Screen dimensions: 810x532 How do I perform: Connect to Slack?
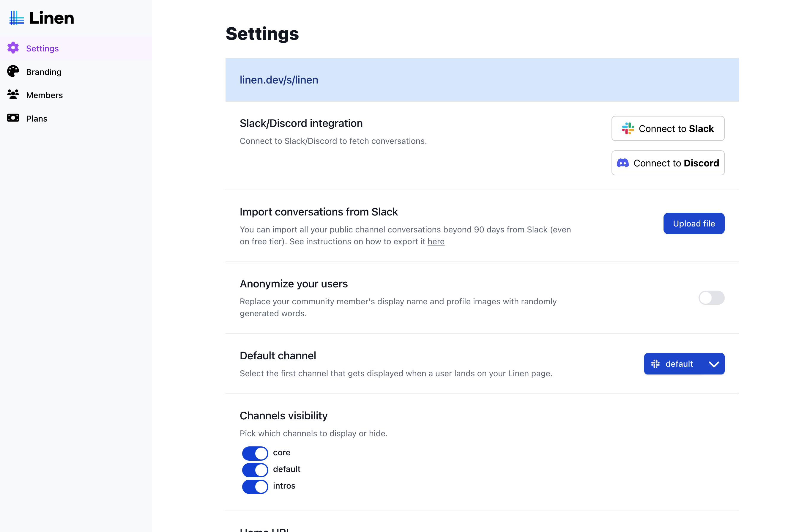(x=668, y=129)
